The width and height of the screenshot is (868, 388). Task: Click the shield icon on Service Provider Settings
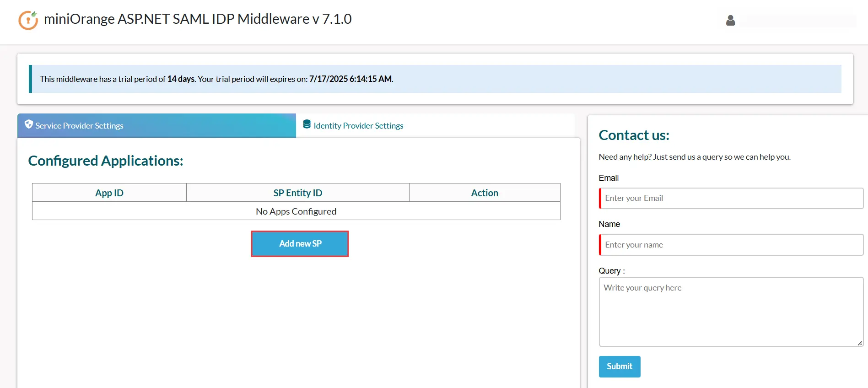(29, 124)
